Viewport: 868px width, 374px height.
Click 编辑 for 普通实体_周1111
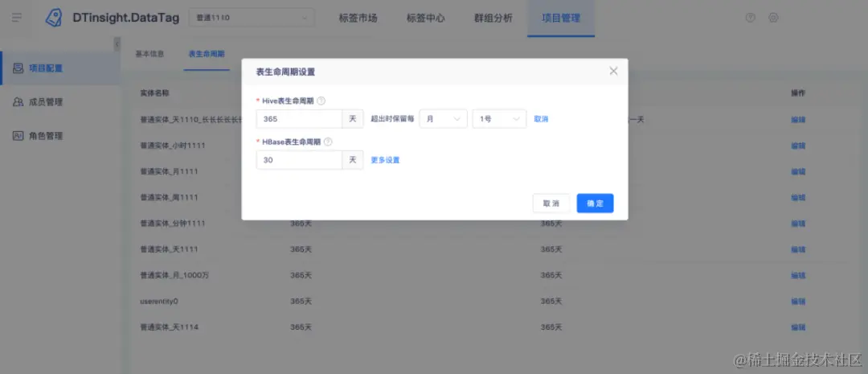pos(798,197)
